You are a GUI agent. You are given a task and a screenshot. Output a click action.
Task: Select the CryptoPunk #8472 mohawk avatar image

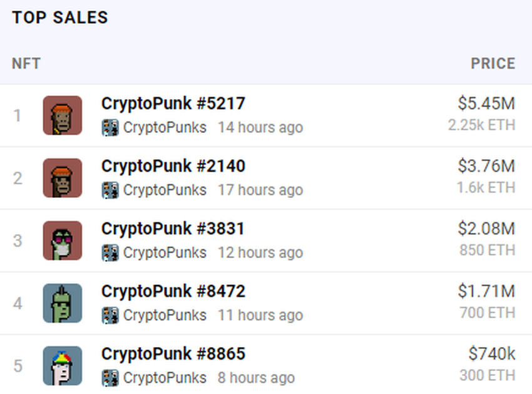click(63, 303)
